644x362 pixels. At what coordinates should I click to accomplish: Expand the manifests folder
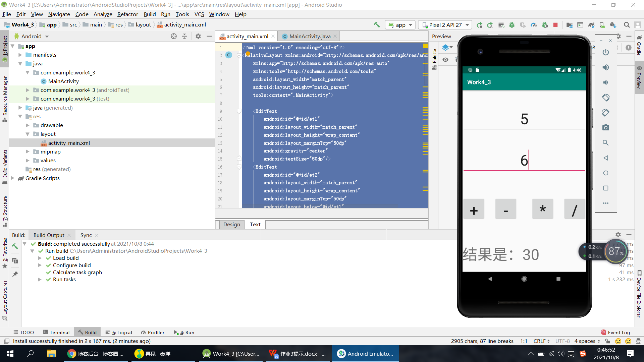point(20,55)
